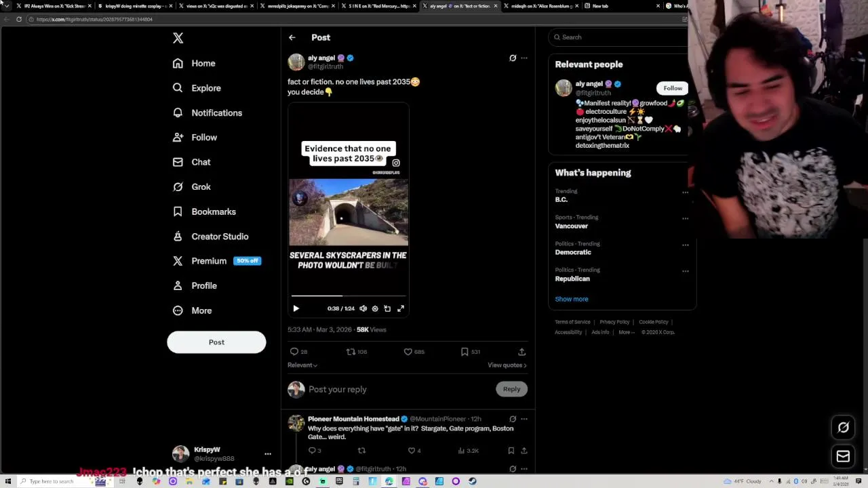Play the video in the post
Screen dimensions: 868x488
(296, 308)
